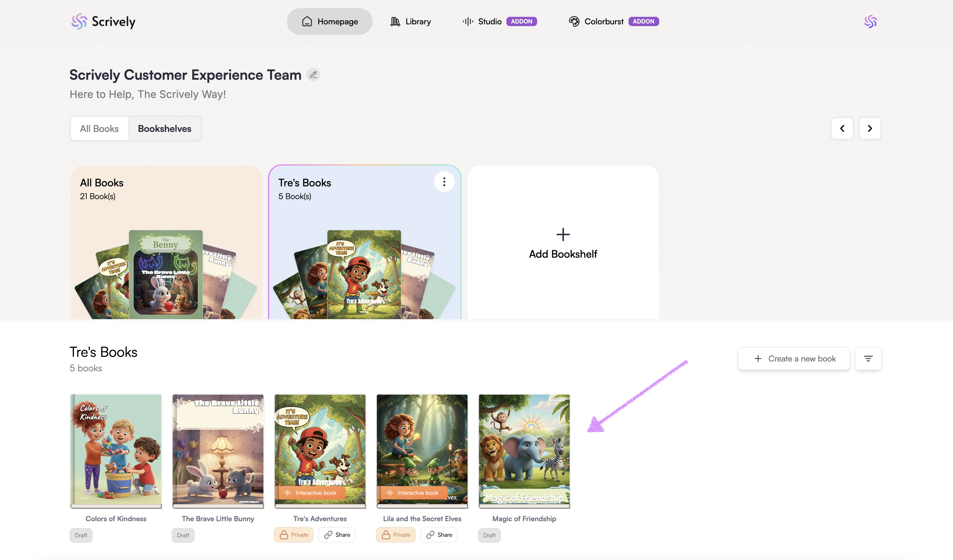This screenshot has width=953, height=560.
Task: Toggle the Private lock on Lila's book
Action: (x=396, y=535)
